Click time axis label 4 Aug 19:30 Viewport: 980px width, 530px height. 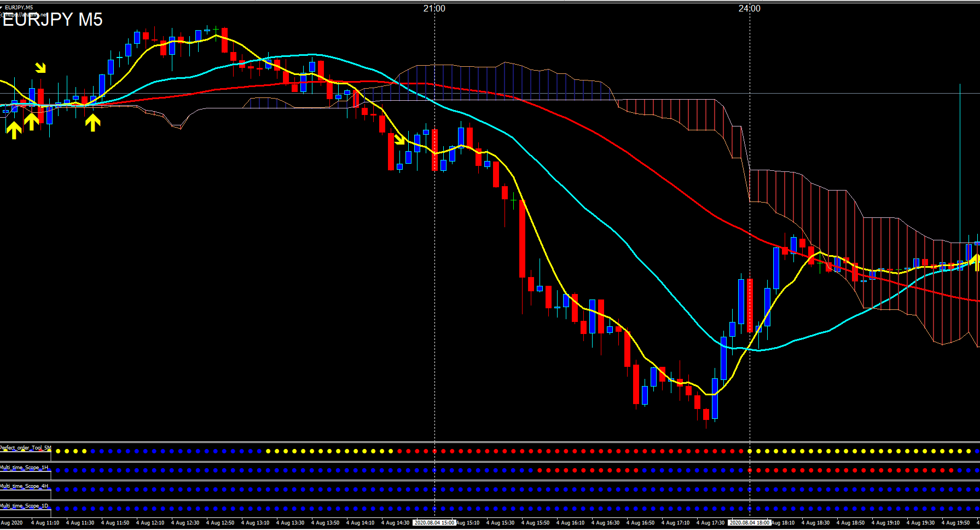tap(920, 523)
